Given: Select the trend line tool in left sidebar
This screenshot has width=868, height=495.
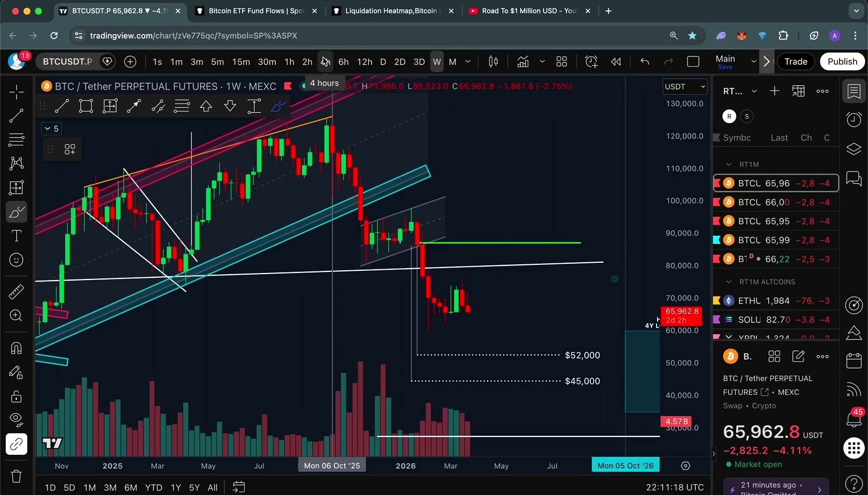Looking at the screenshot, I should point(16,115).
